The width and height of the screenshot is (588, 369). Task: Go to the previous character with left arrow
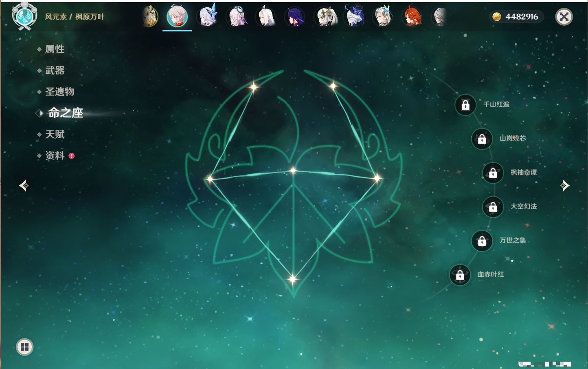click(x=24, y=186)
